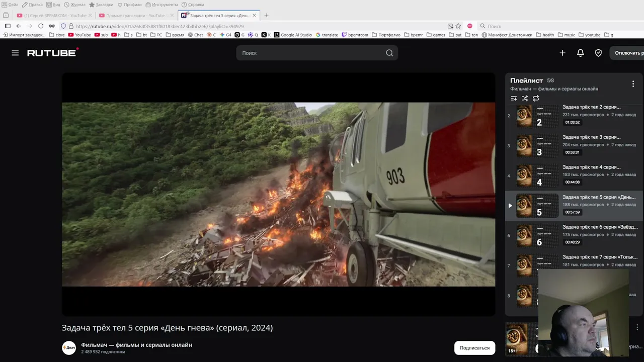Click the browser Поиск search box
The height and width of the screenshot is (362, 644).
tap(558, 26)
